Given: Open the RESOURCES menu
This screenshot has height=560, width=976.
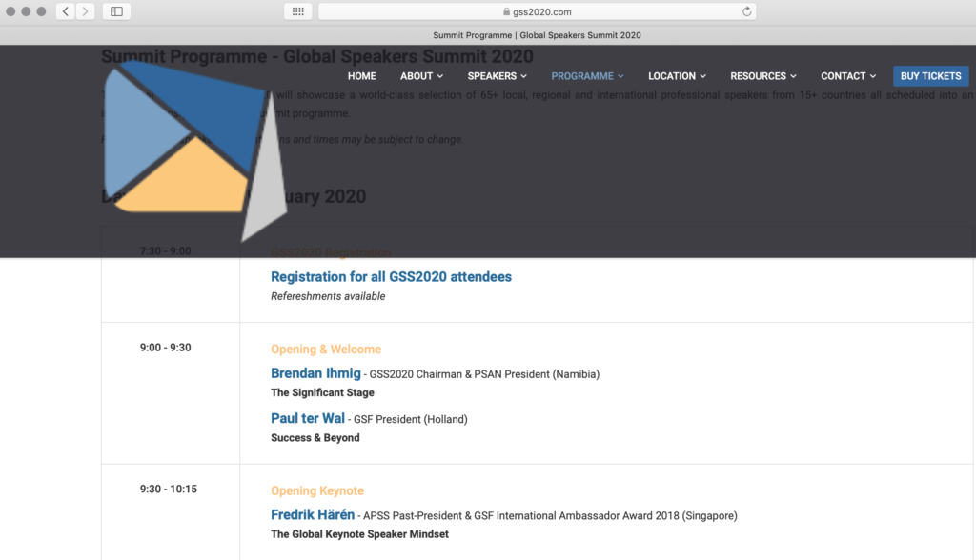Looking at the screenshot, I should tap(763, 76).
